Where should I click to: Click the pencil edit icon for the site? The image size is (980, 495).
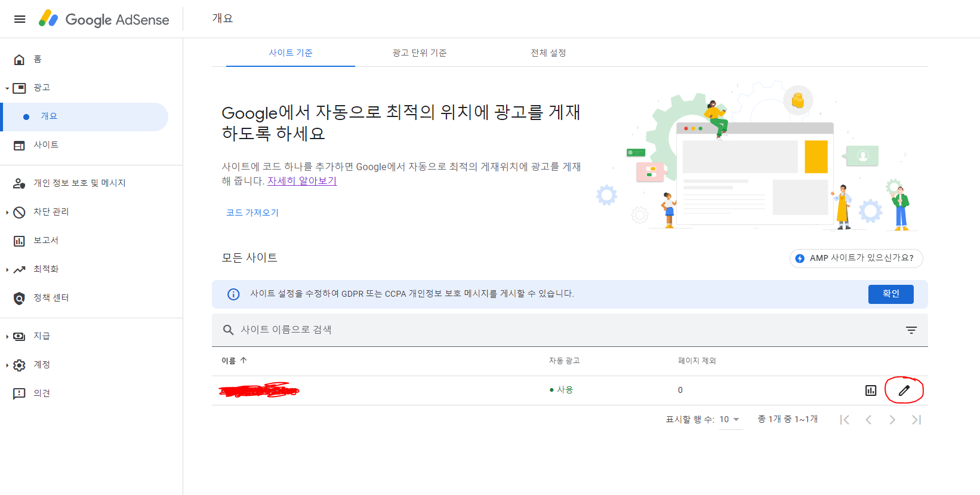click(904, 391)
